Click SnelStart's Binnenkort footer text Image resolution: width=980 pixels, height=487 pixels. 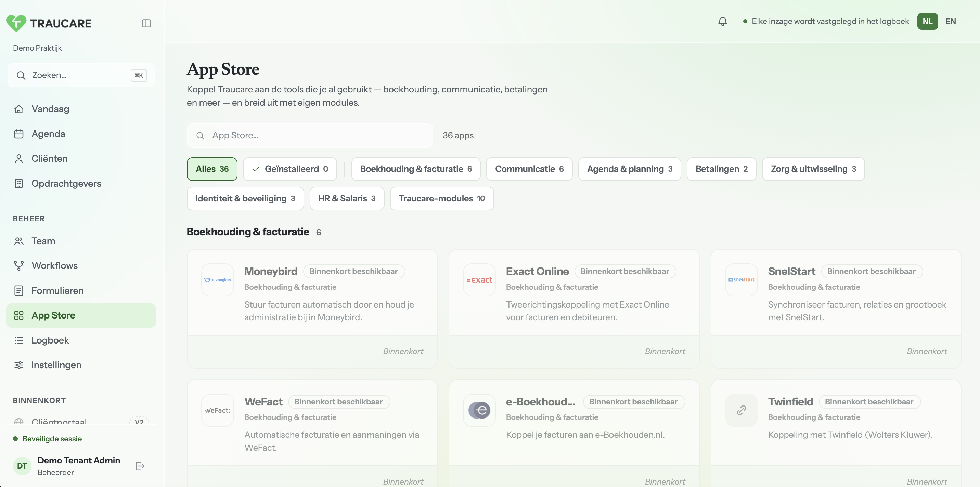(927, 351)
